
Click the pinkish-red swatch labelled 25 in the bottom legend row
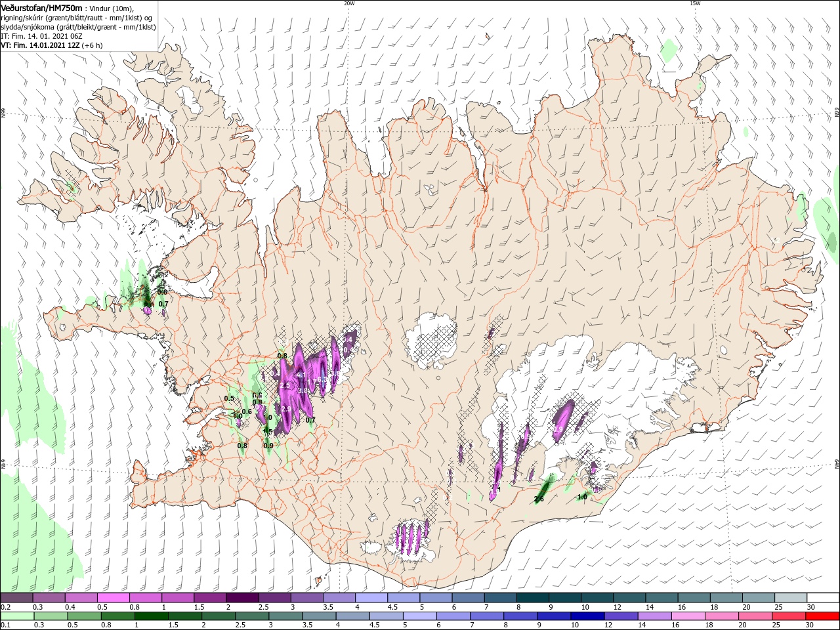pos(788,616)
